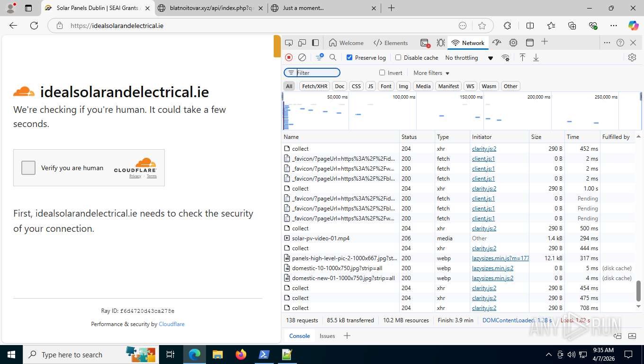Image resolution: width=644 pixels, height=364 pixels.
Task: Refresh the page in the browser
Action: 34,26
